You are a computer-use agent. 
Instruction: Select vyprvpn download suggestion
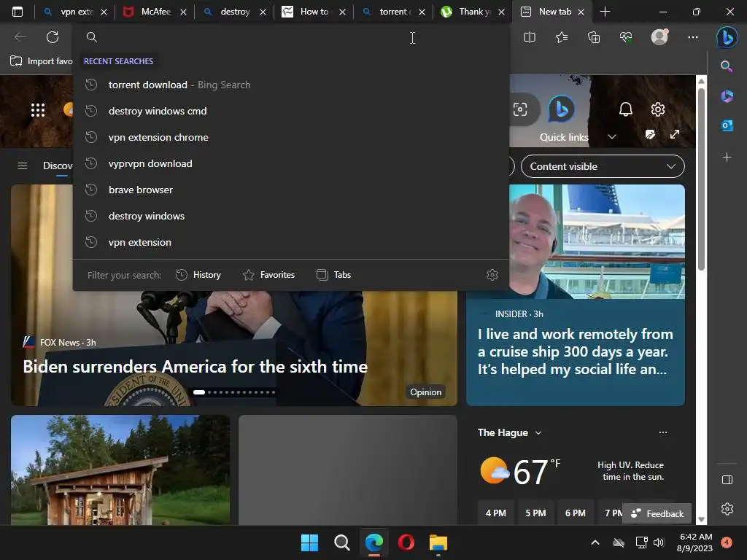pos(290,163)
